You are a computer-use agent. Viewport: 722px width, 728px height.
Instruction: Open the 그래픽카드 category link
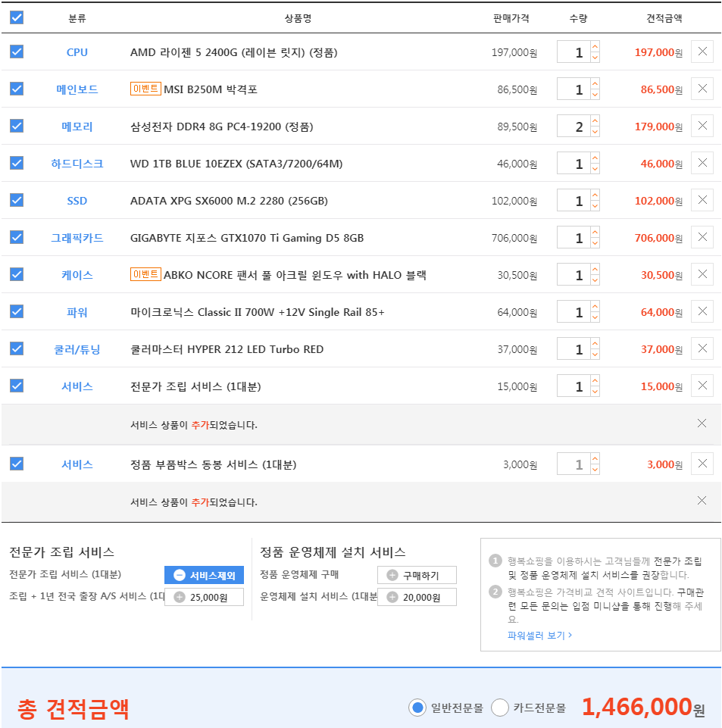pos(77,238)
